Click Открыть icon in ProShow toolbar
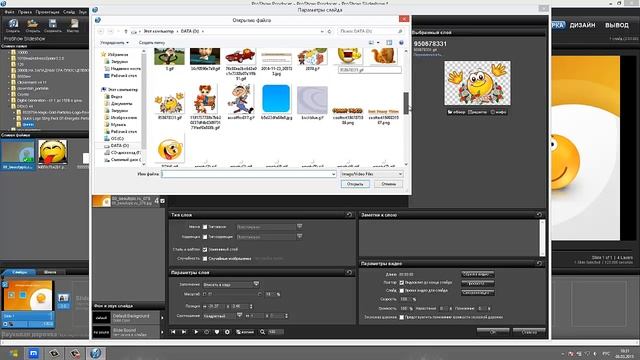 point(33,25)
